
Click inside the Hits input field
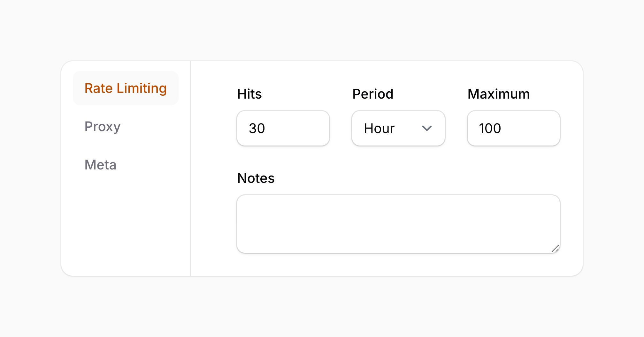pyautogui.click(x=283, y=128)
